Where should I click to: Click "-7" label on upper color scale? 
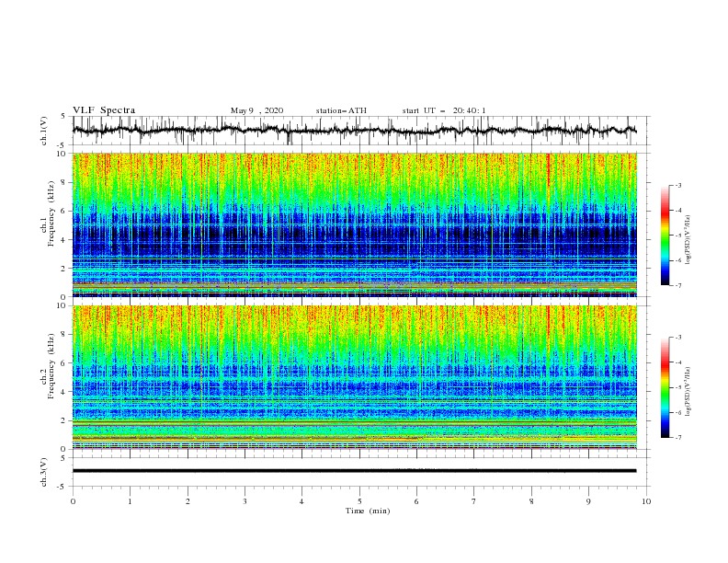click(x=677, y=286)
